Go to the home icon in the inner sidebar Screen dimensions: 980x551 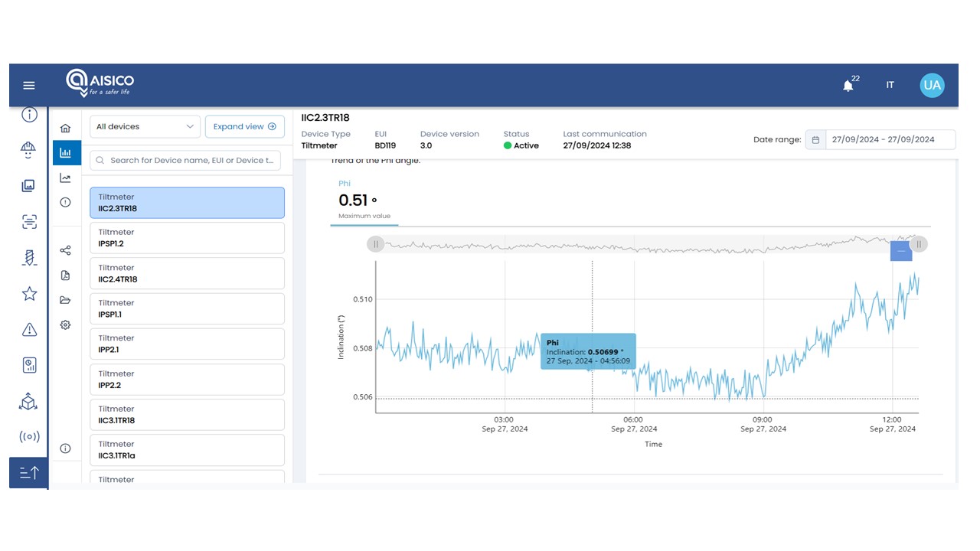[x=65, y=128]
